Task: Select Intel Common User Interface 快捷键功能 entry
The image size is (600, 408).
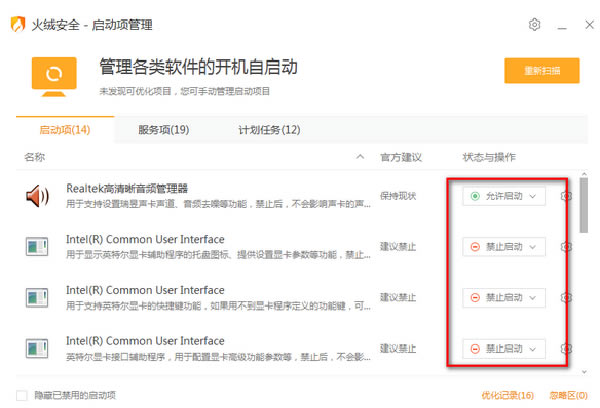Action: tap(145, 290)
